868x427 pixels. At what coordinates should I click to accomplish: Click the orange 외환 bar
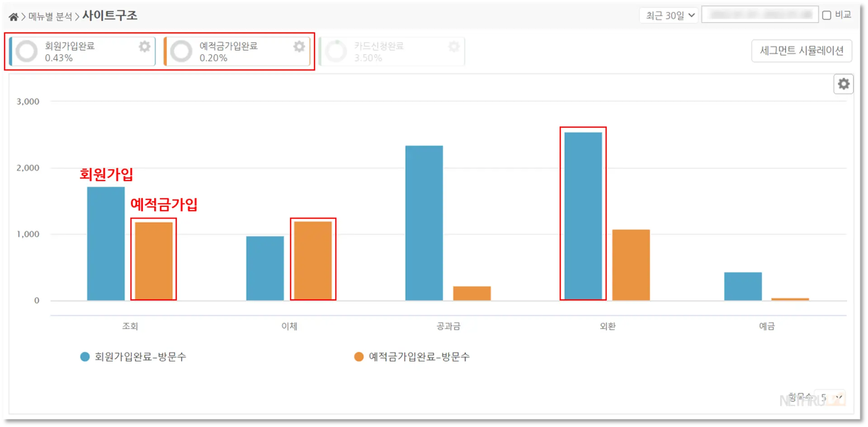[x=631, y=265]
